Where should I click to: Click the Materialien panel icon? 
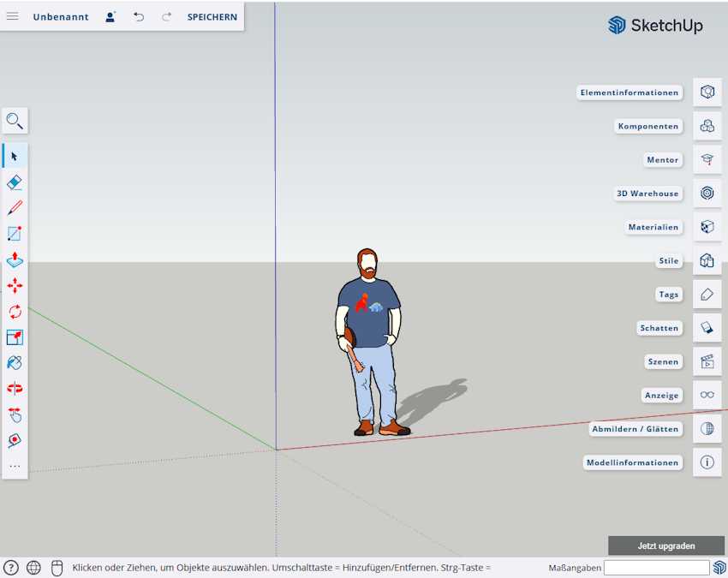[x=707, y=226]
